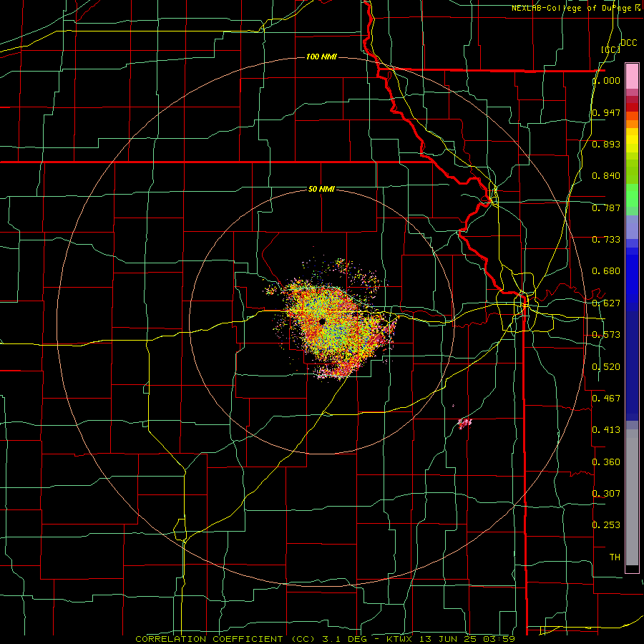Click the 0.467 legend value
This screenshot has height=644, width=644.
pos(606,399)
